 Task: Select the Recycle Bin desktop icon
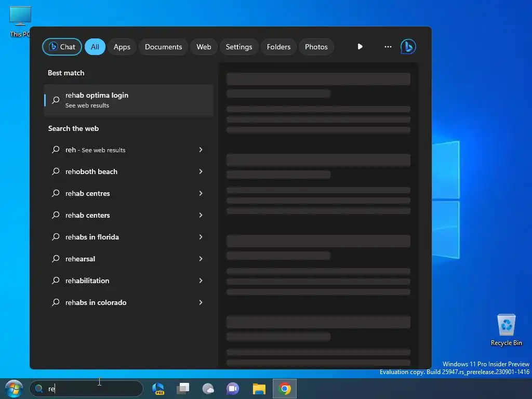point(506,330)
